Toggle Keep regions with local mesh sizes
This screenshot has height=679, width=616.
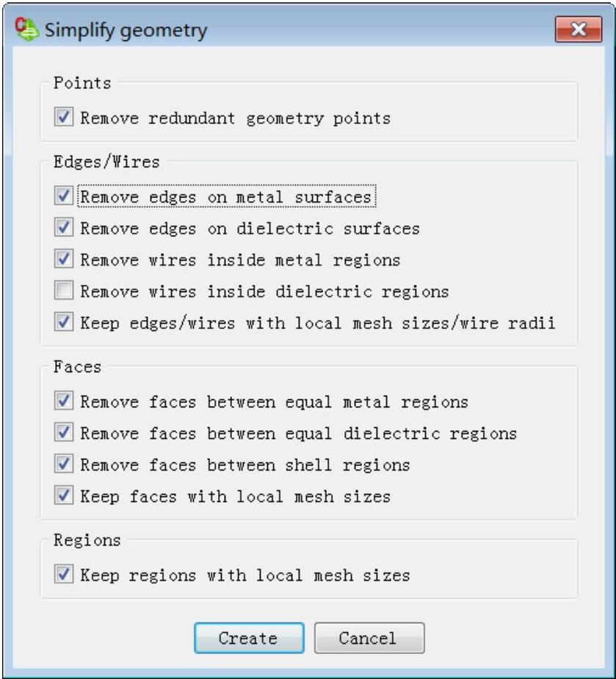(64, 574)
